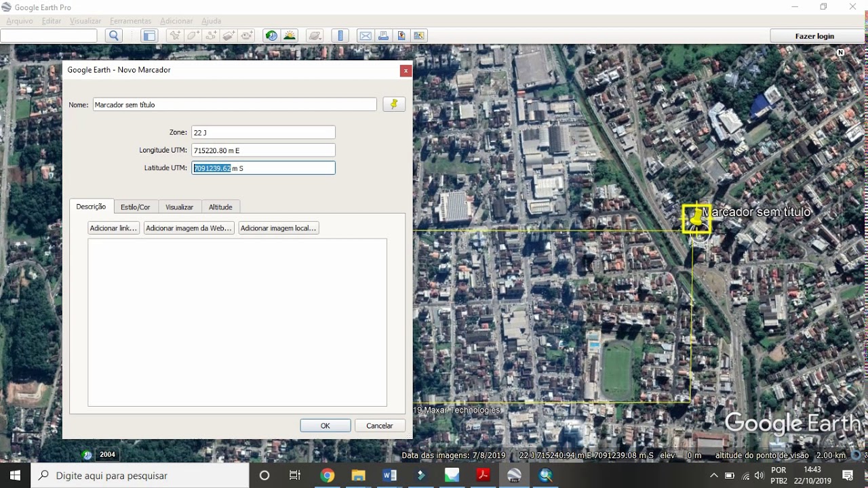Toggle the sunlight toolbar icon
This screenshot has height=488, width=868.
coord(290,36)
